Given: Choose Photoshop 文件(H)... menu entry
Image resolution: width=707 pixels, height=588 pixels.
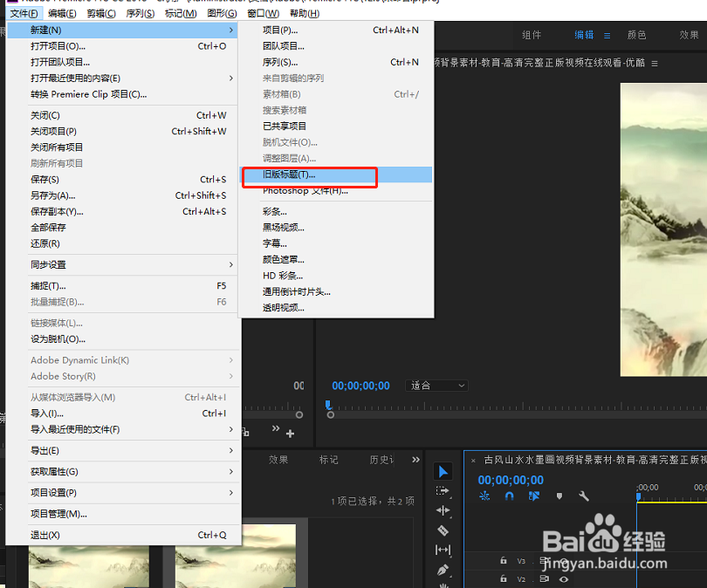Looking at the screenshot, I should [x=336, y=191].
